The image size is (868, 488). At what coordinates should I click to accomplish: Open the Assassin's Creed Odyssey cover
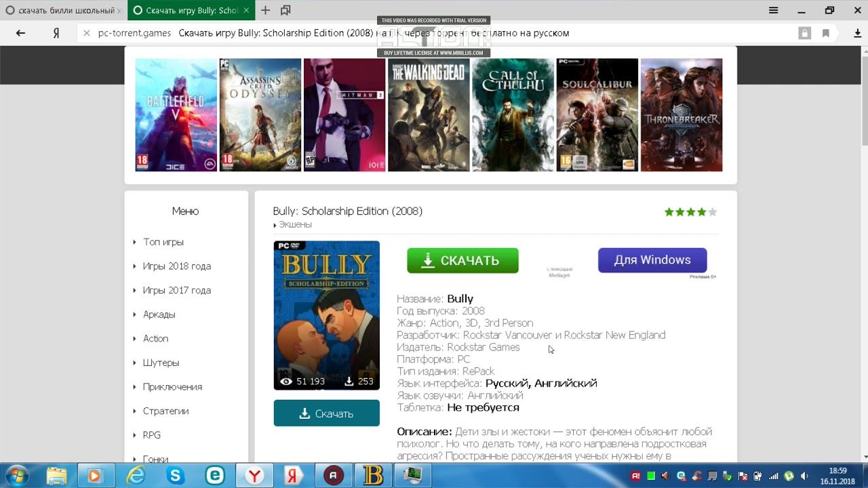point(260,115)
